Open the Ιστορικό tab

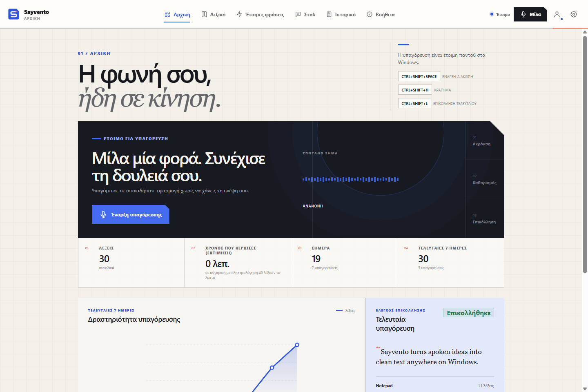pyautogui.click(x=341, y=15)
